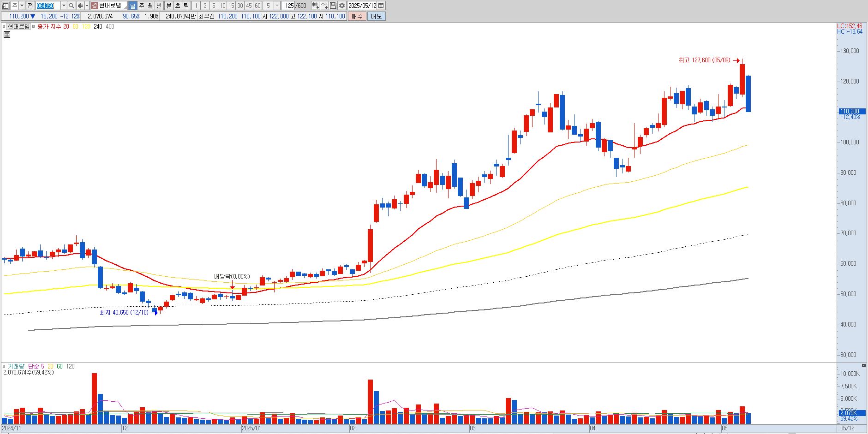
Task: Click the stock code input field 064350
Action: coord(48,6)
